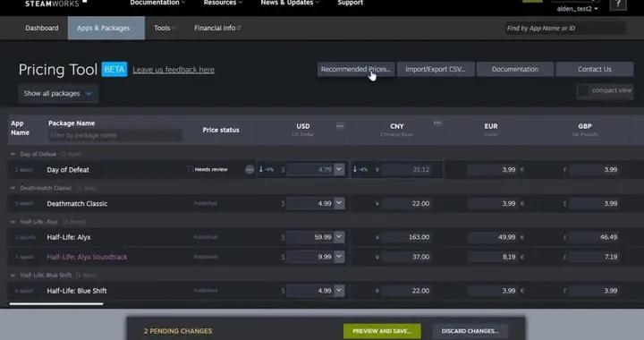The image size is (644, 340).
Task: Click the Half-Life: Alyx Soundtrack package link
Action: click(87, 257)
